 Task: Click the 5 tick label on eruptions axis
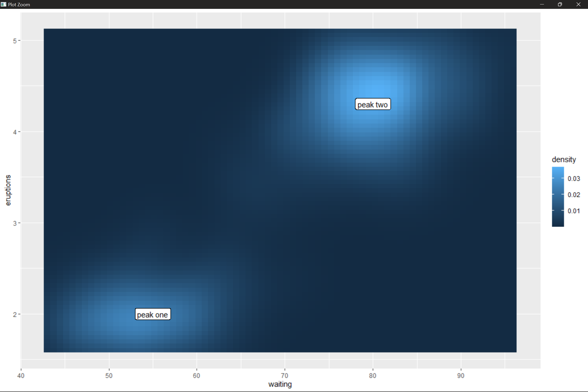(x=14, y=40)
